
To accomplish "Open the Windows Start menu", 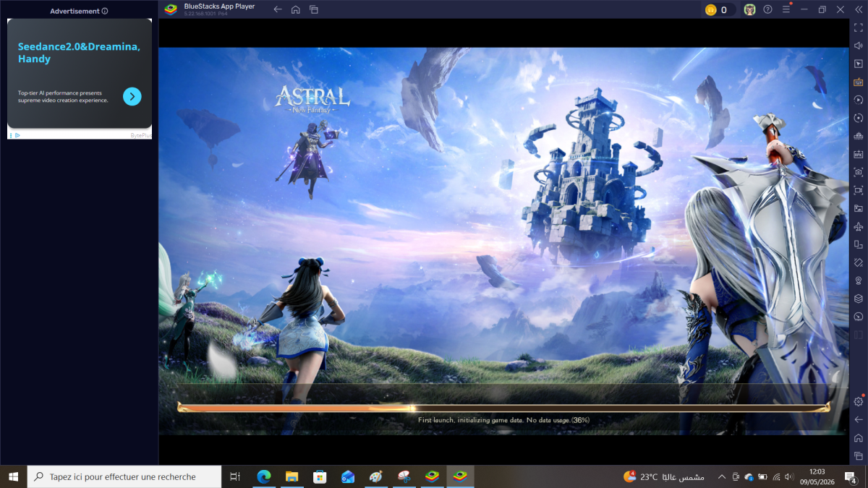I will (13, 476).
